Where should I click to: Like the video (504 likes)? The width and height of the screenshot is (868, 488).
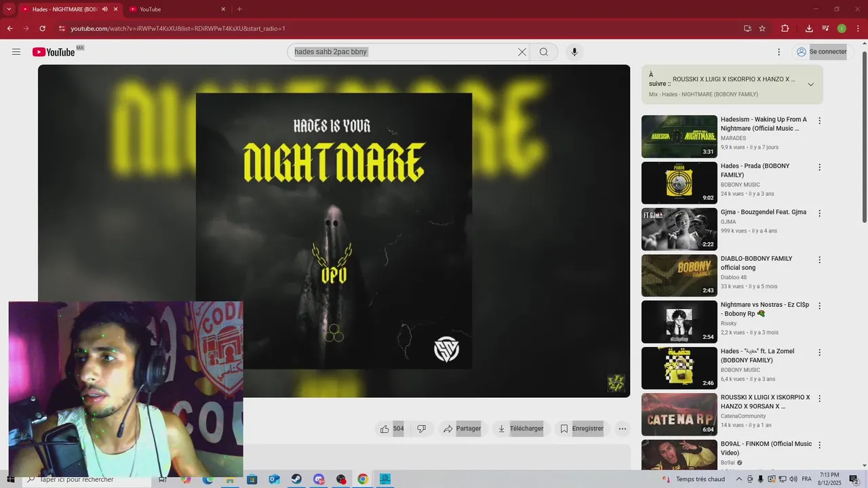392,428
